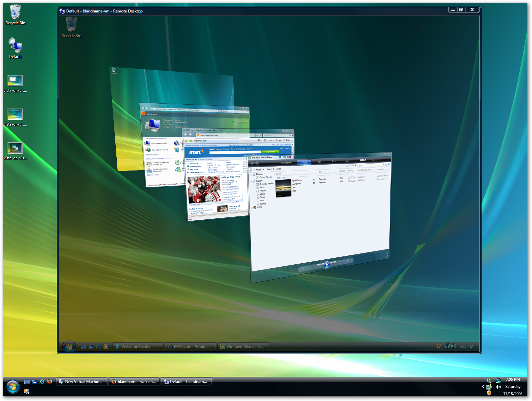Image resolution: width=532 pixels, height=401 pixels.
Task: Click the host volume speaker tray icon
Action: (498, 387)
